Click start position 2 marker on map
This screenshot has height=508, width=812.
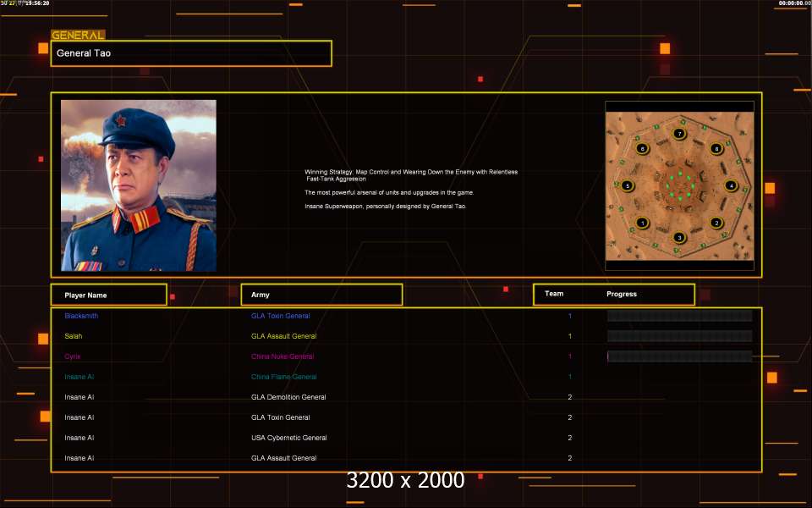tap(716, 223)
